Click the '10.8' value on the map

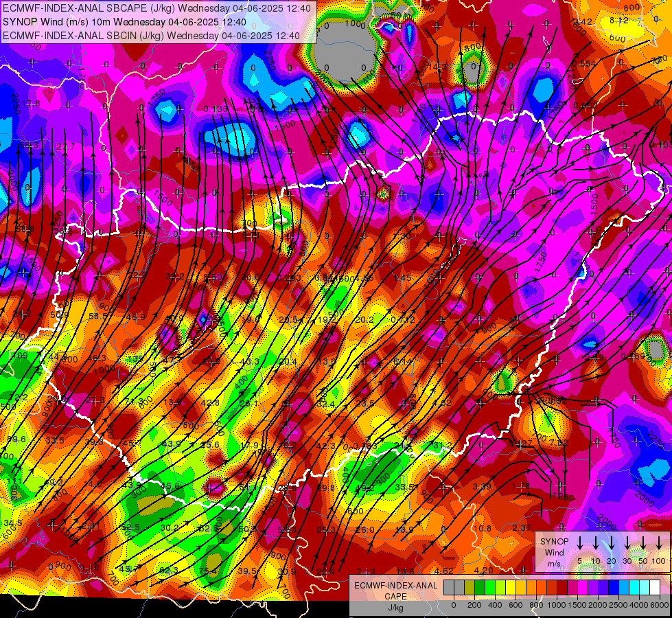coord(482,528)
